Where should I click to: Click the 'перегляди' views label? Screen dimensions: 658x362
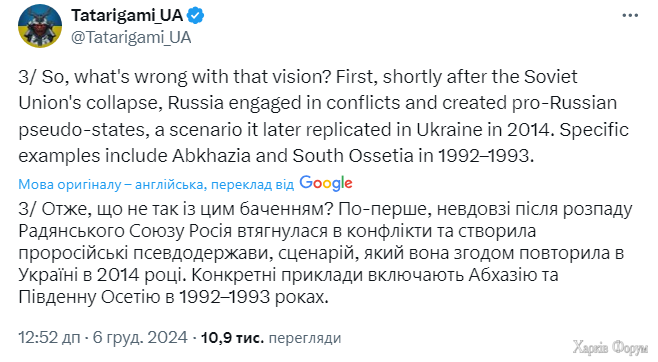coord(305,338)
